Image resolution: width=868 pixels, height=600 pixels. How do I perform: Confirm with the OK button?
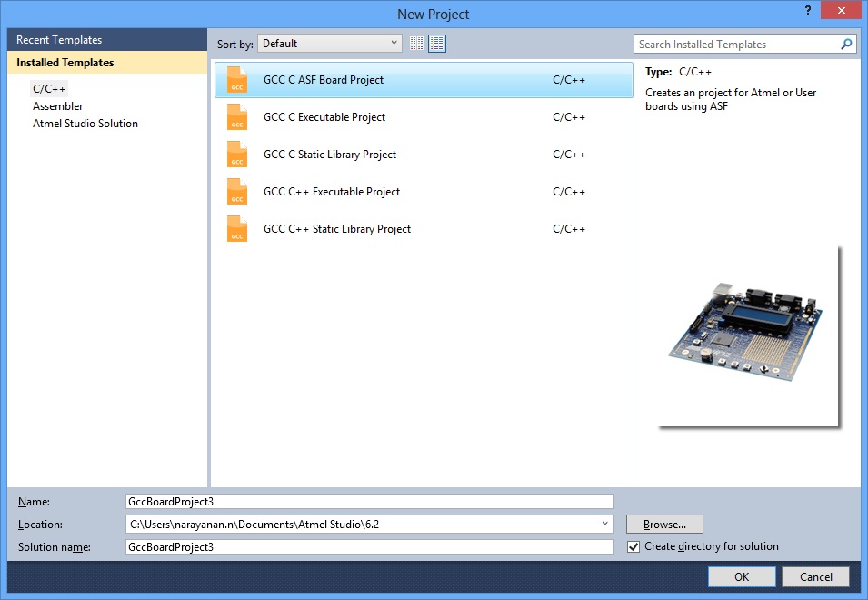(742, 576)
